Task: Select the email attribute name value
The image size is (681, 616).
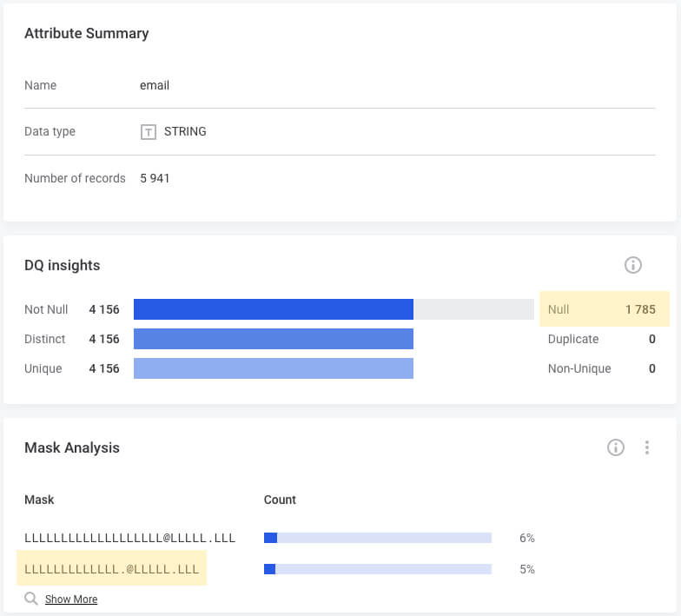Action: tap(155, 85)
